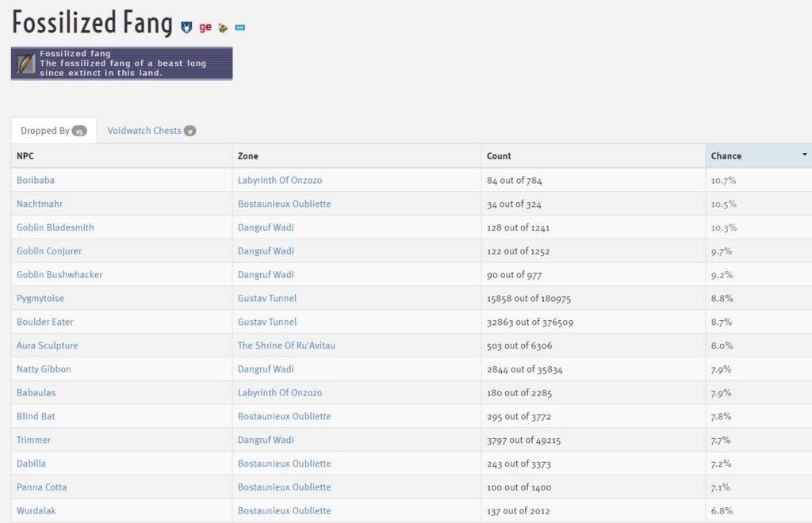
Task: Open Gustav Tunnel zone in Boulder Eater row
Action: (x=266, y=322)
